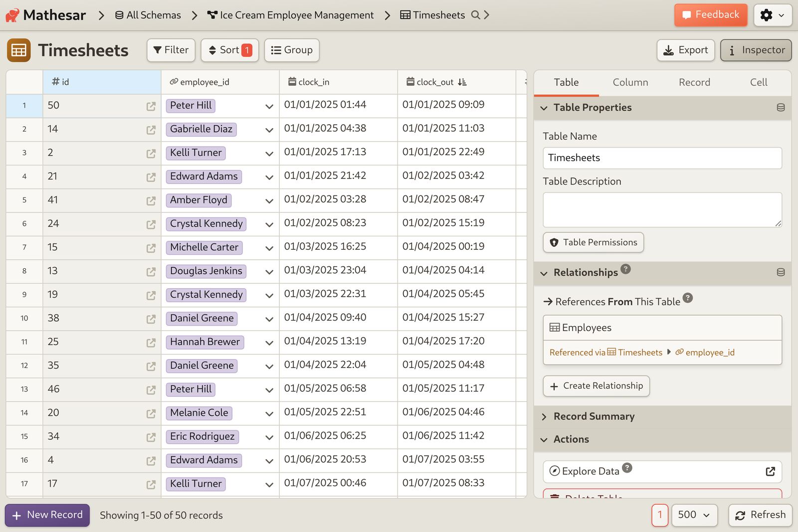Image resolution: width=798 pixels, height=532 pixels.
Task: Select row number 3 header
Action: 24,154
